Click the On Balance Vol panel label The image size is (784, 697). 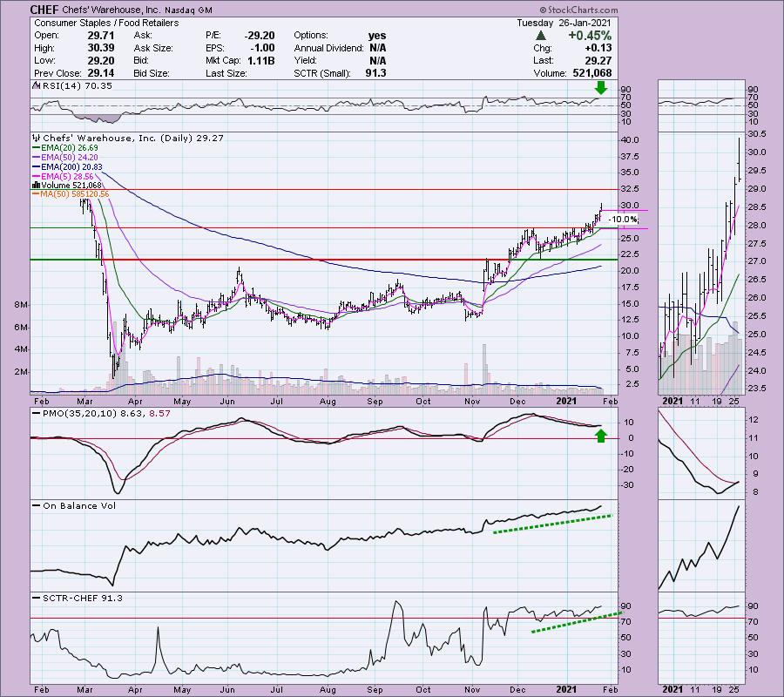tap(79, 505)
